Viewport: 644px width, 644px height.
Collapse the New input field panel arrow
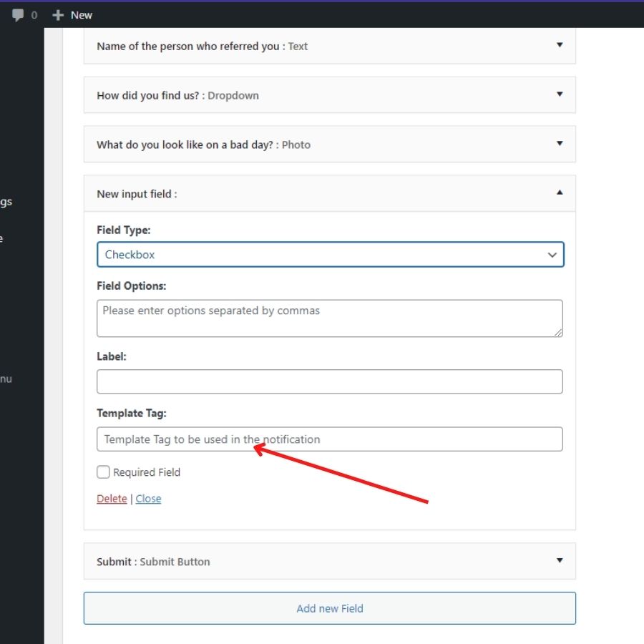click(x=560, y=192)
